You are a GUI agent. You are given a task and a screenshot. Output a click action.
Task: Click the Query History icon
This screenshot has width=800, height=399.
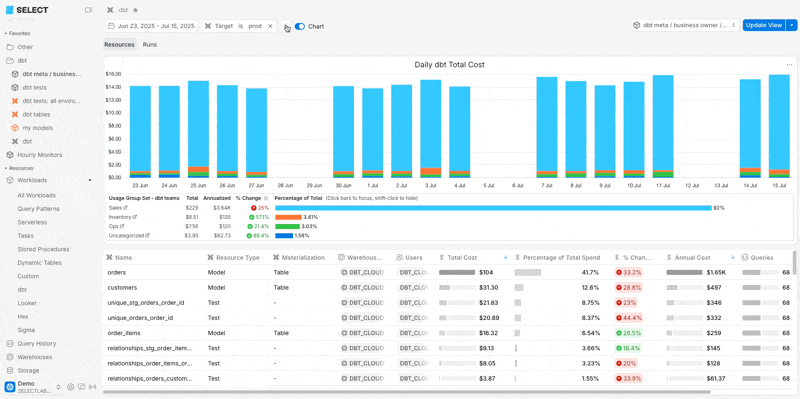pos(10,343)
